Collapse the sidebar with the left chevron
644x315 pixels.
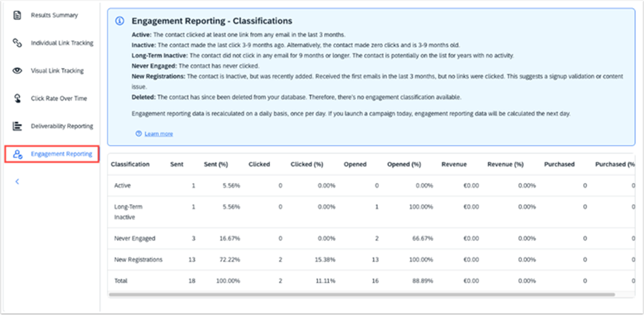tap(17, 182)
